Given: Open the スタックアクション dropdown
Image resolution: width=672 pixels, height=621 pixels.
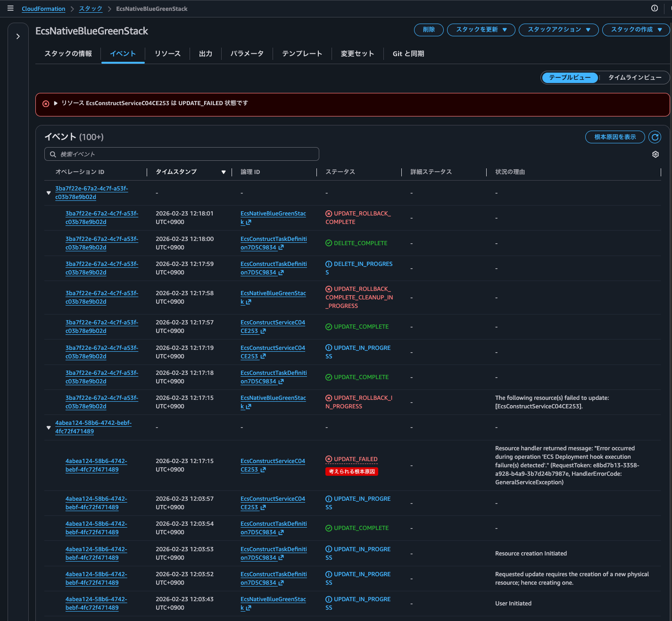Looking at the screenshot, I should tap(558, 30).
